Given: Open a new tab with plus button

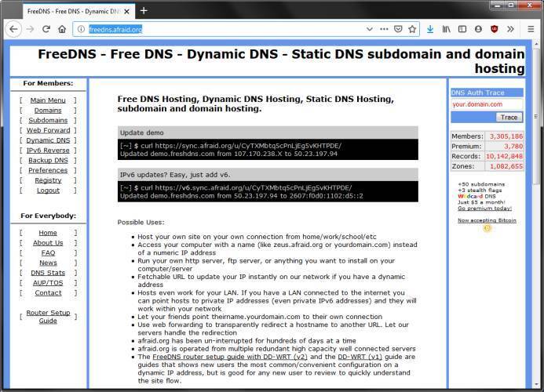Looking at the screenshot, I should (x=144, y=11).
